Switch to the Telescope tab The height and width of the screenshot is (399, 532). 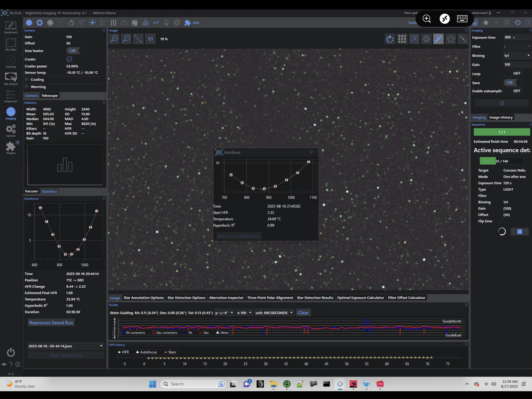[50, 95]
